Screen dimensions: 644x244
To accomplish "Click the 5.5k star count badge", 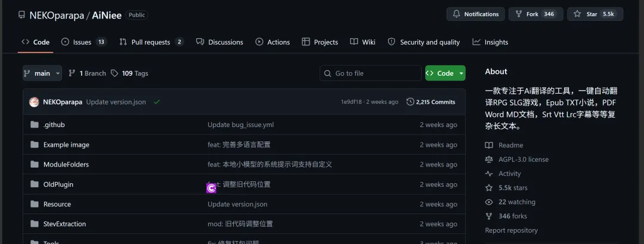I will pyautogui.click(x=608, y=14).
